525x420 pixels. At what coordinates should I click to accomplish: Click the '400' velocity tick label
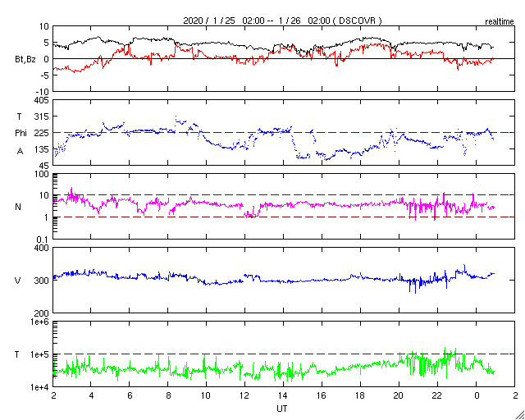[42, 248]
